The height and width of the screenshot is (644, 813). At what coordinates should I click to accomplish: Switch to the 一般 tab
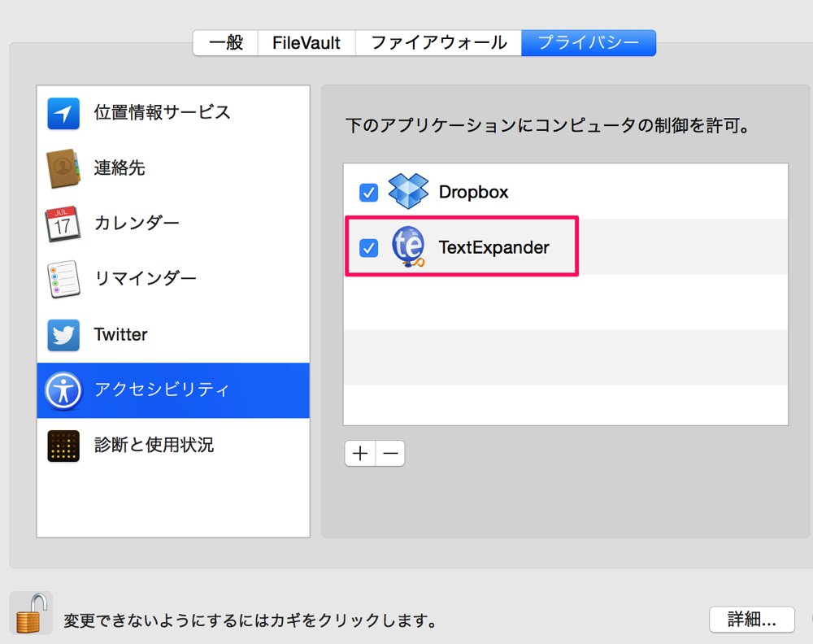point(225,42)
